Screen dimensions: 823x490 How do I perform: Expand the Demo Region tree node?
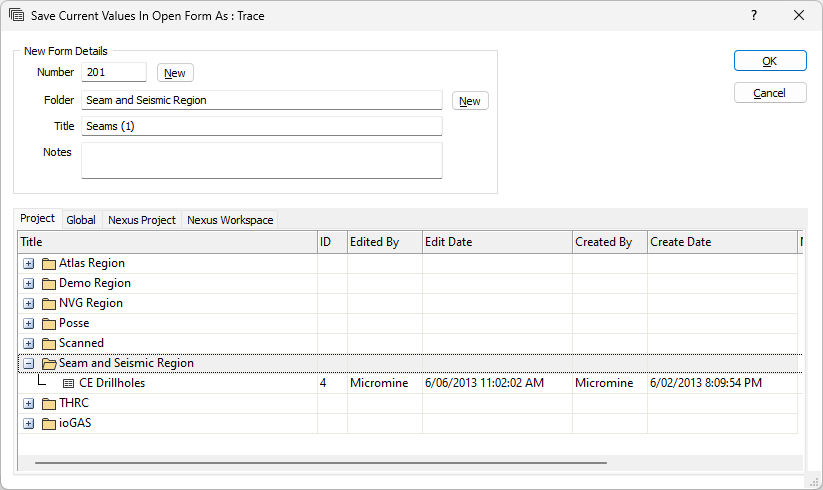coord(29,284)
